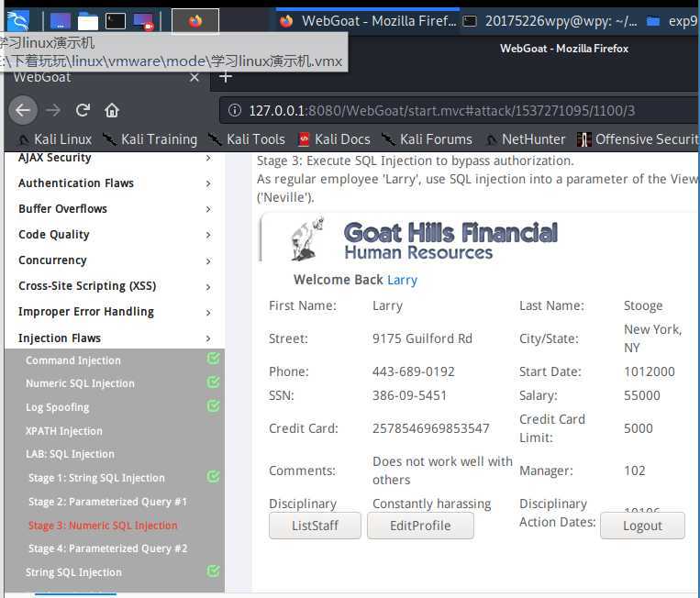Open the NetHunter bookmark
The width and height of the screenshot is (700, 598).
(526, 139)
